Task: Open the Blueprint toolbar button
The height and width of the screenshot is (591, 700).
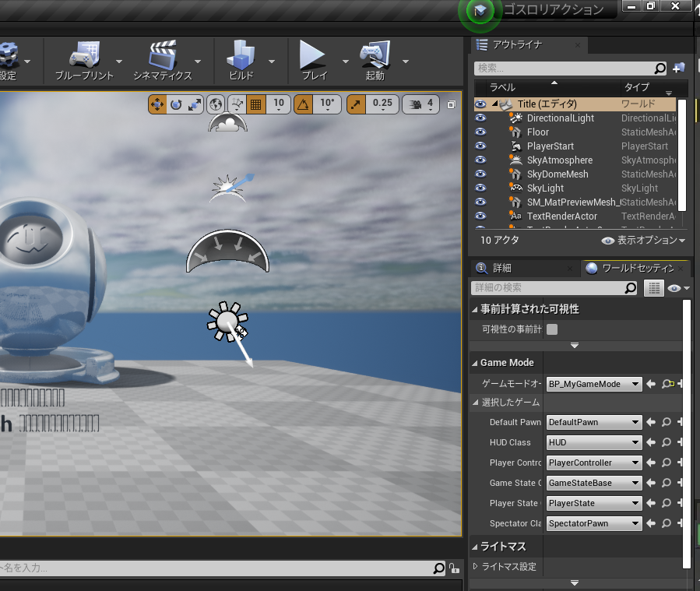Action: point(84,61)
